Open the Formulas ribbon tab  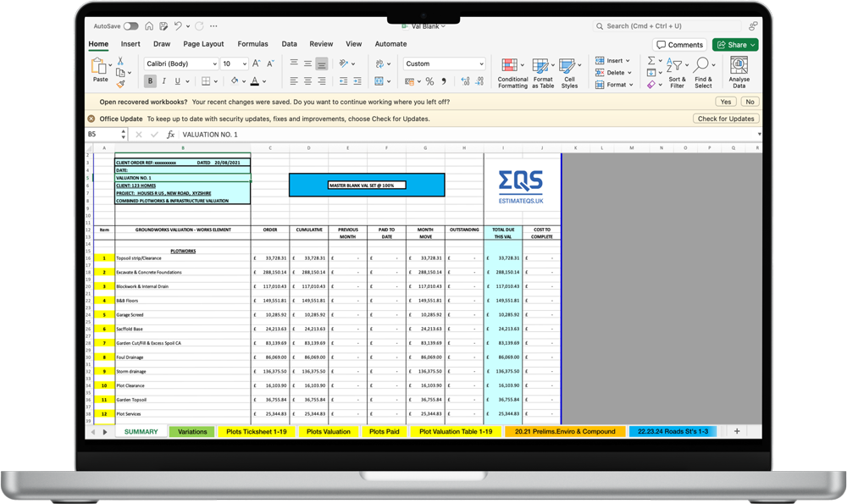tap(252, 44)
